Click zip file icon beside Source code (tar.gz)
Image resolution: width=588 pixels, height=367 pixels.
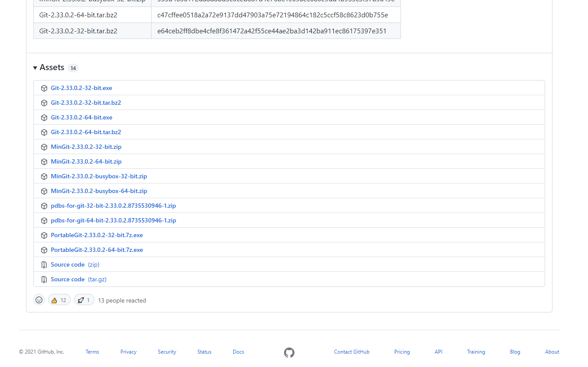tap(44, 280)
